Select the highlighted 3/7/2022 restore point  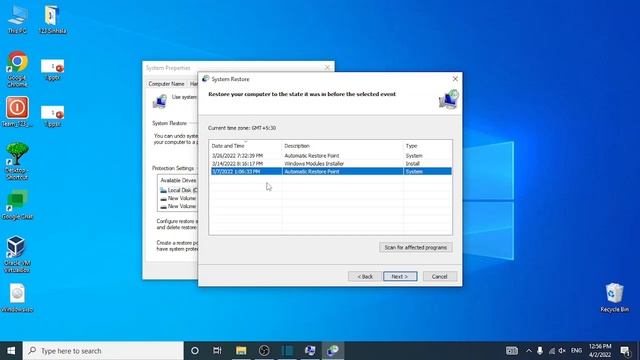coord(331,171)
